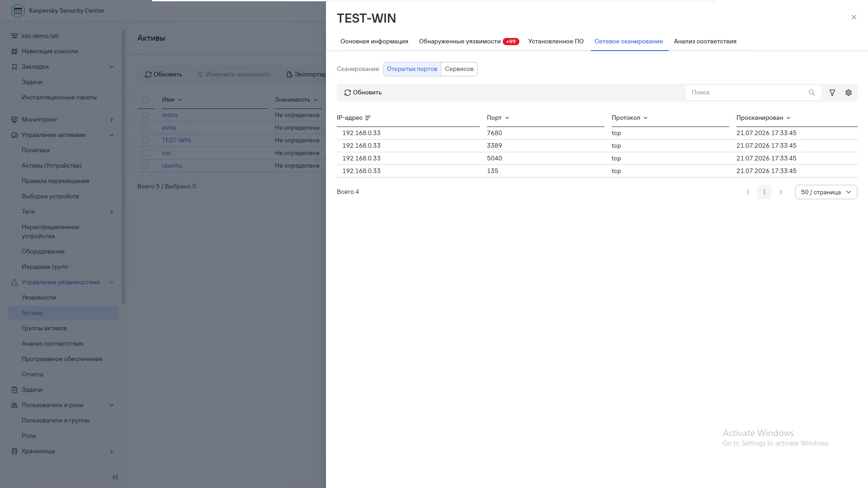
Task: Check the ubuntu row checkbox
Action: (145, 166)
